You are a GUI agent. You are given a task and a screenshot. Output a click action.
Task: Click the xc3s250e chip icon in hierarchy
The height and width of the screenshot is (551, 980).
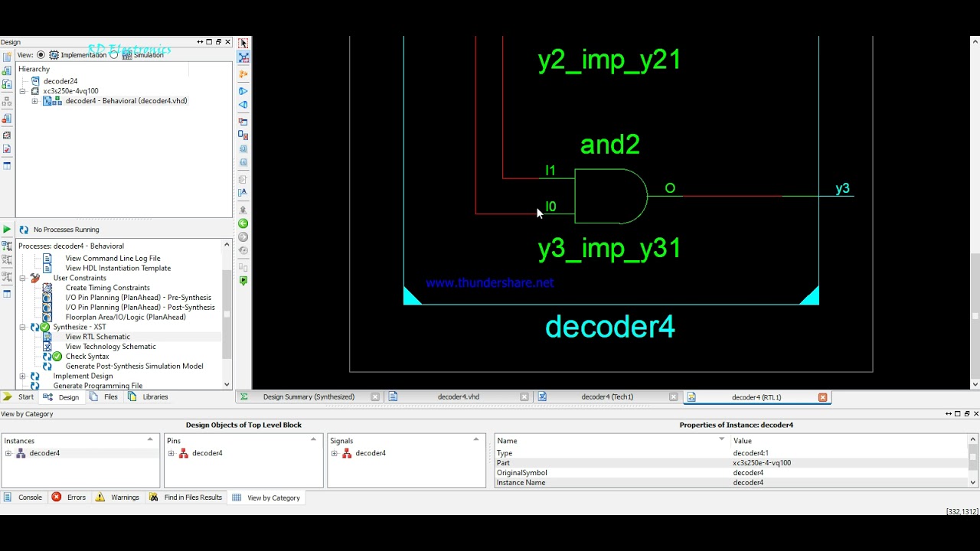(35, 91)
